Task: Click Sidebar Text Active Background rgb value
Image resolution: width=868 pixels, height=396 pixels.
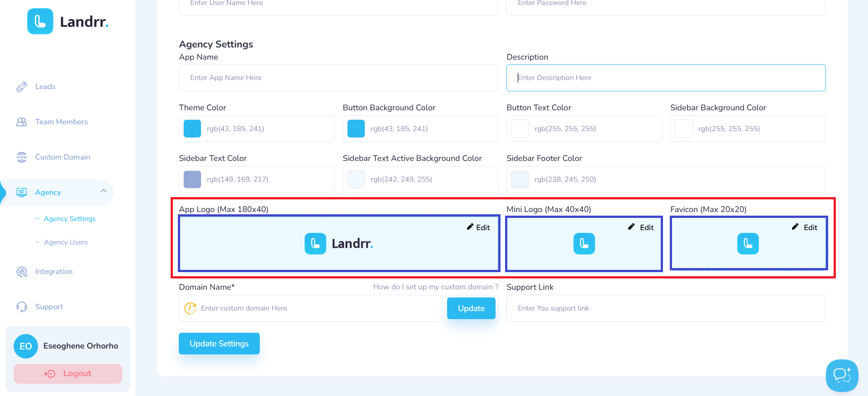Action: click(401, 179)
